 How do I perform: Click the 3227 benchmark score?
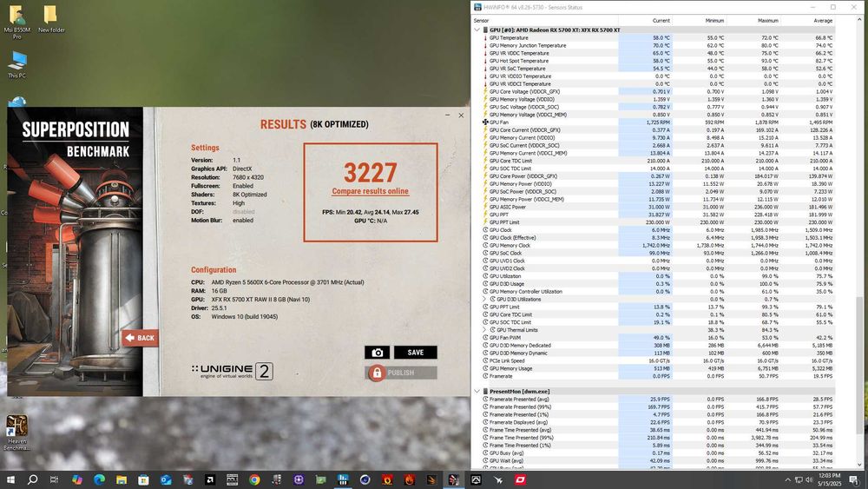pos(371,172)
